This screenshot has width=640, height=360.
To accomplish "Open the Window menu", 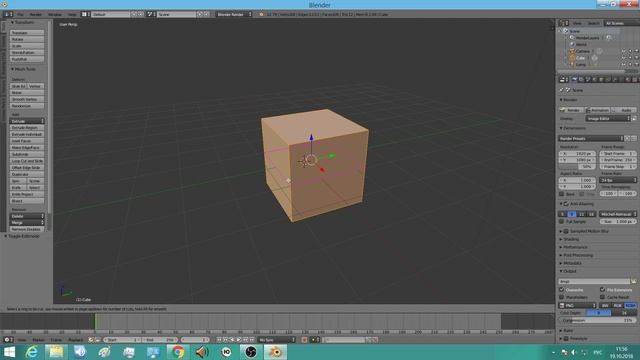I will click(x=55, y=14).
